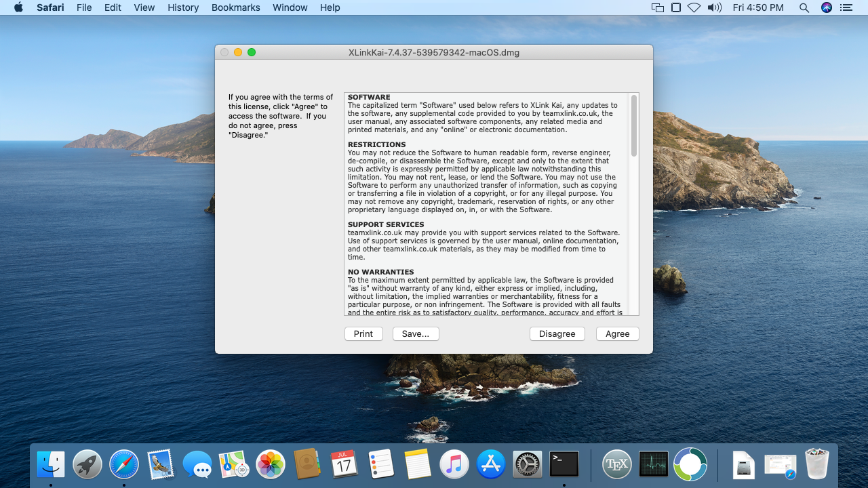This screenshot has width=868, height=488.
Task: Open Photos app in Dock
Action: coord(271,465)
